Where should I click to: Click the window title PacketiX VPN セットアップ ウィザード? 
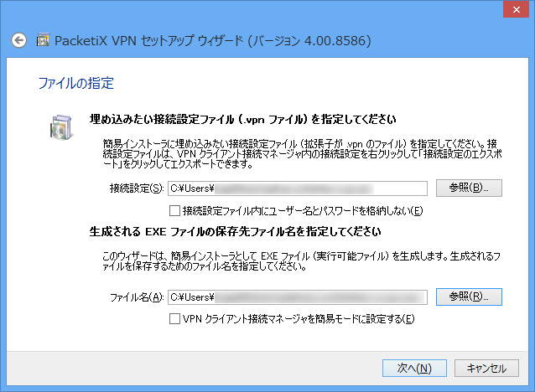(212, 41)
